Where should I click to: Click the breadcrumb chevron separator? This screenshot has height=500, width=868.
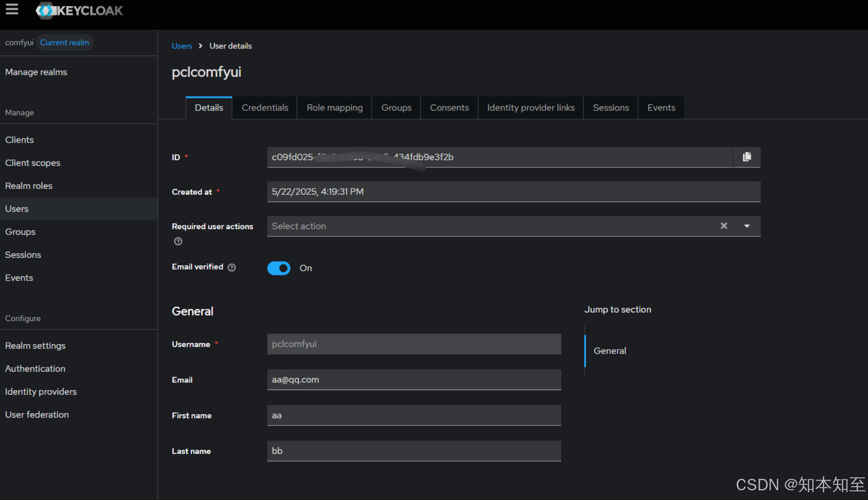tap(201, 46)
